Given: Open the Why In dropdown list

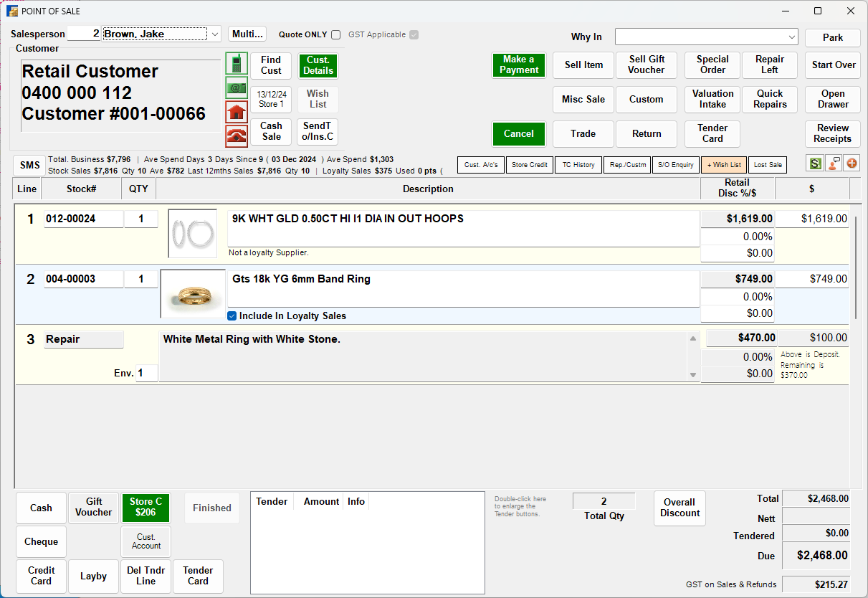Looking at the screenshot, I should [x=792, y=37].
